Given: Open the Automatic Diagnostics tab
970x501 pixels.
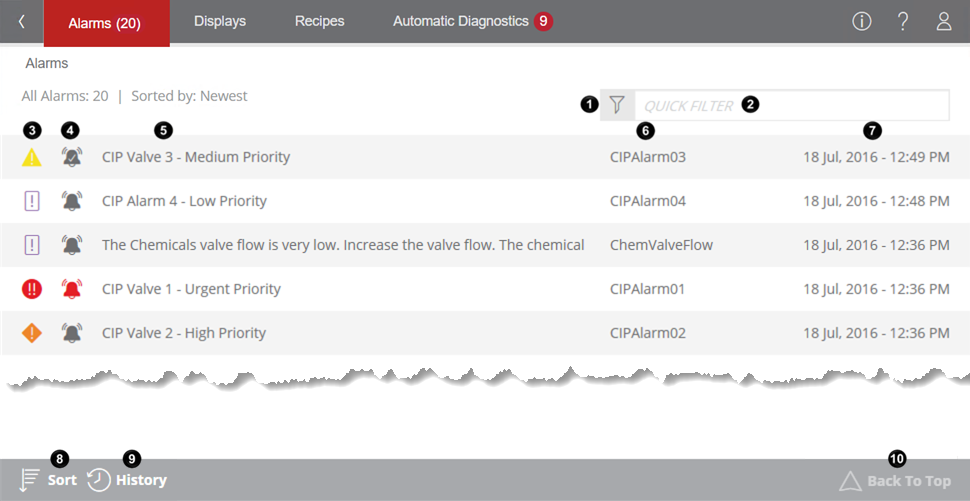Looking at the screenshot, I should (x=461, y=21).
